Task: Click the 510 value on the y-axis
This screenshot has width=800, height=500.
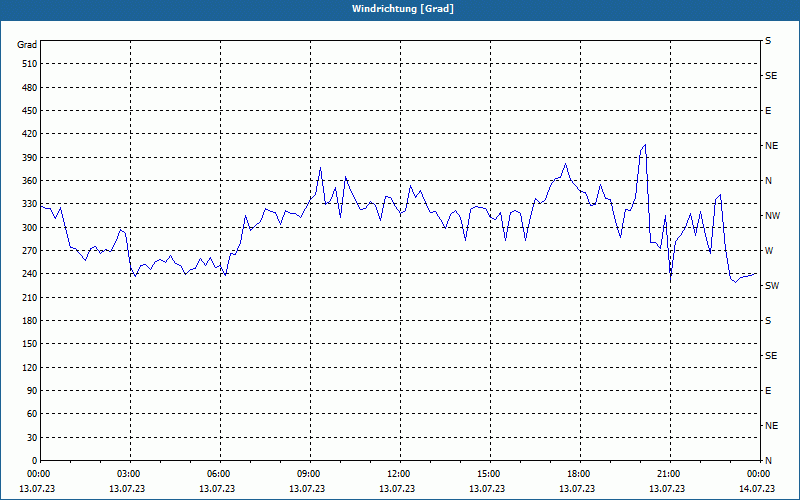Action: click(29, 64)
